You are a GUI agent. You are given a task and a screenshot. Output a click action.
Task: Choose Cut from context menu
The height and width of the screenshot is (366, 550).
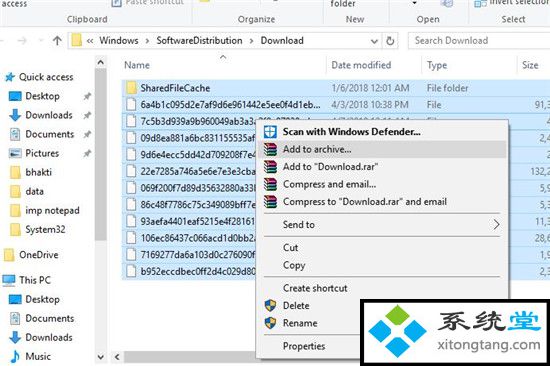coord(382,248)
